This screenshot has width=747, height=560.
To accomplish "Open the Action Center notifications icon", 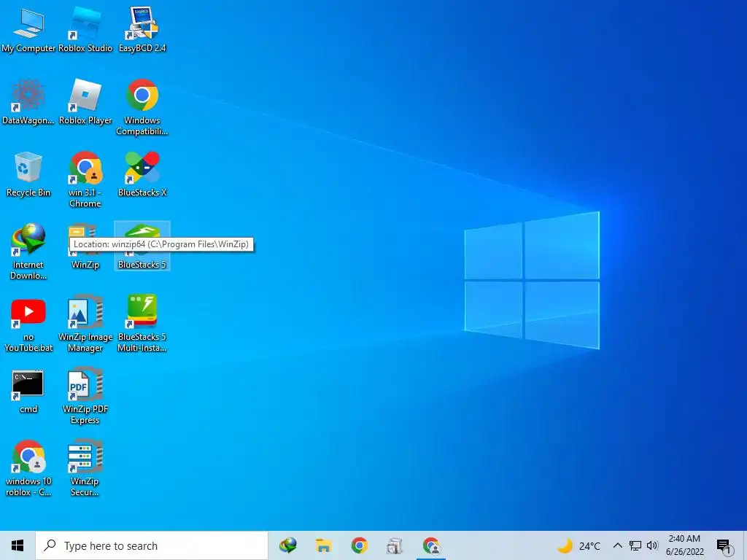I will click(724, 546).
